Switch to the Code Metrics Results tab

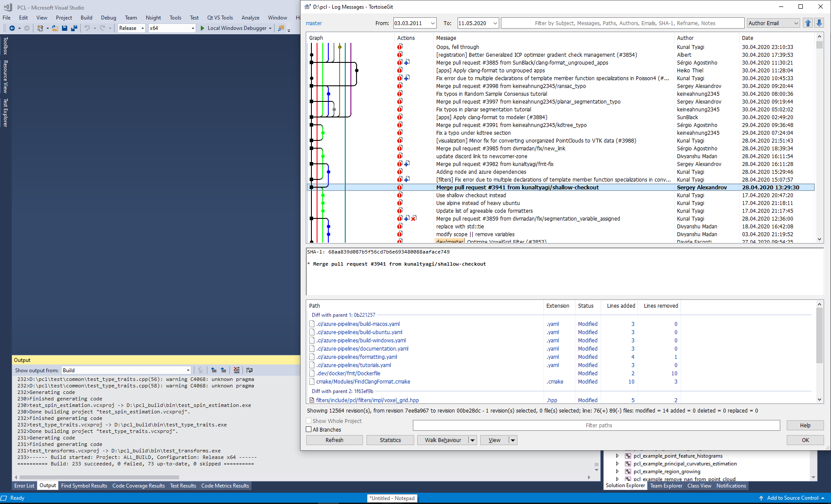point(225,486)
